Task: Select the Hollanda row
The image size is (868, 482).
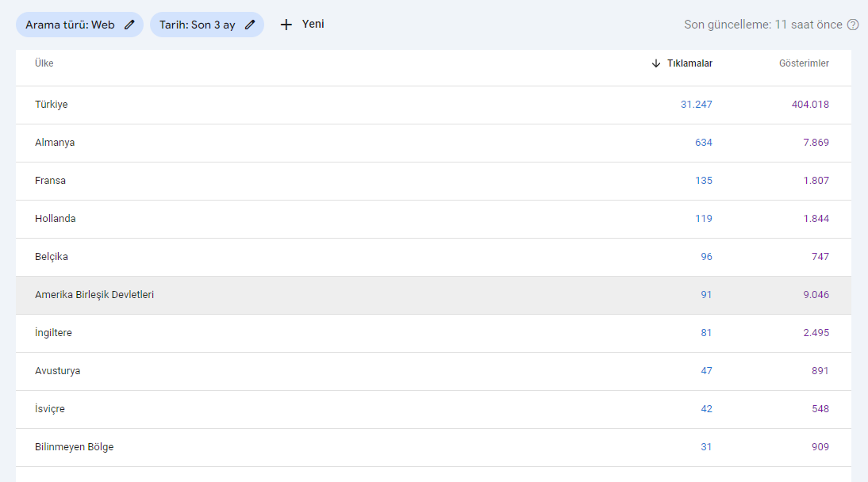Action: (x=433, y=219)
